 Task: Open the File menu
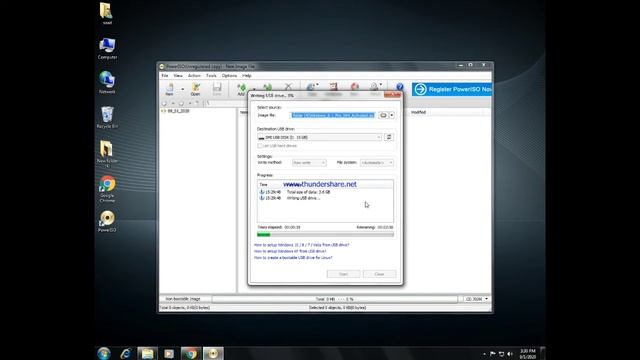(x=165, y=76)
